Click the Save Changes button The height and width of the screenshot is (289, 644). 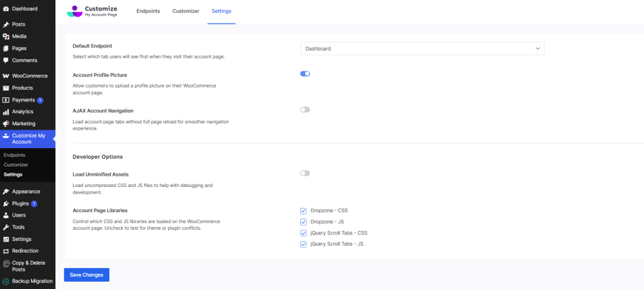coord(86,275)
